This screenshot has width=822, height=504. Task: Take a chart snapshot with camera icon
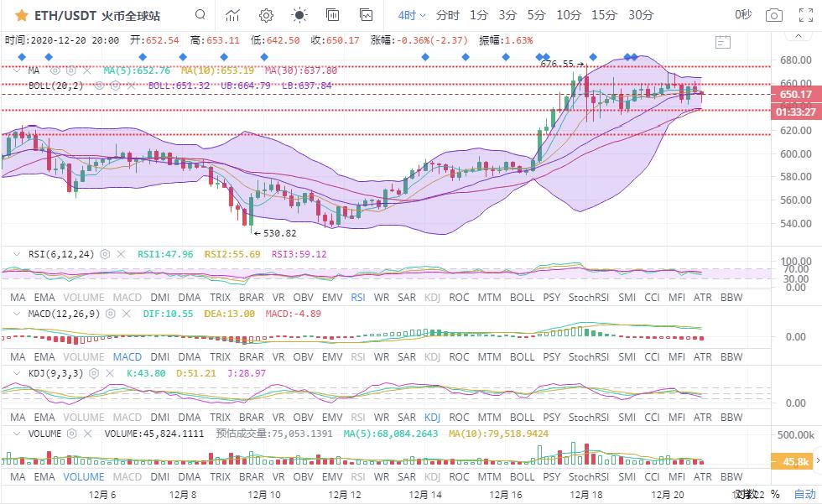tap(773, 15)
